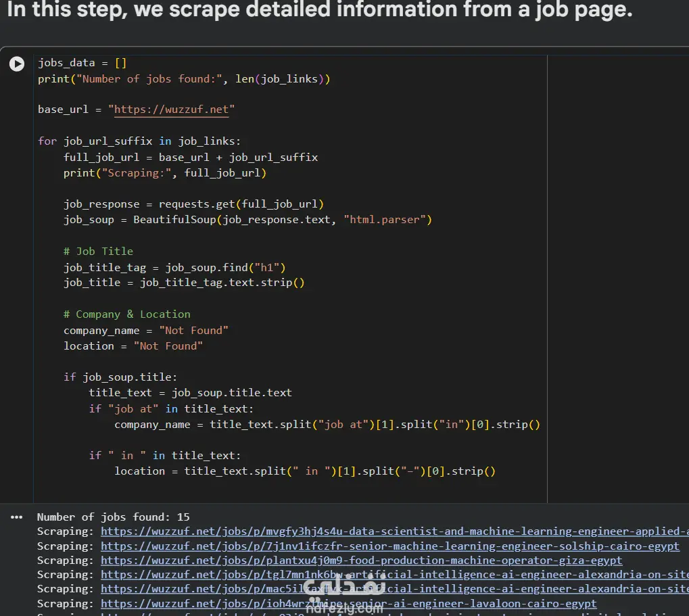
Task: Click the 'if job_soup.title:' code line
Action: tap(120, 377)
